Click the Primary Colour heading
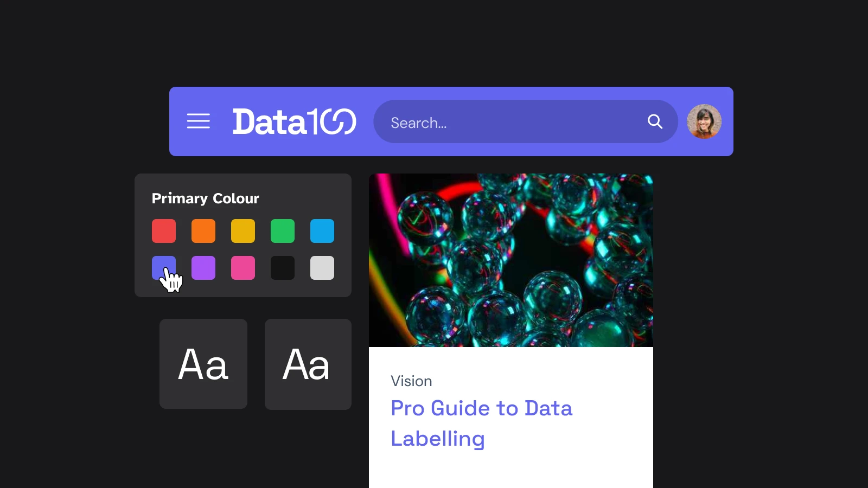Image resolution: width=868 pixels, height=488 pixels. [x=206, y=198]
